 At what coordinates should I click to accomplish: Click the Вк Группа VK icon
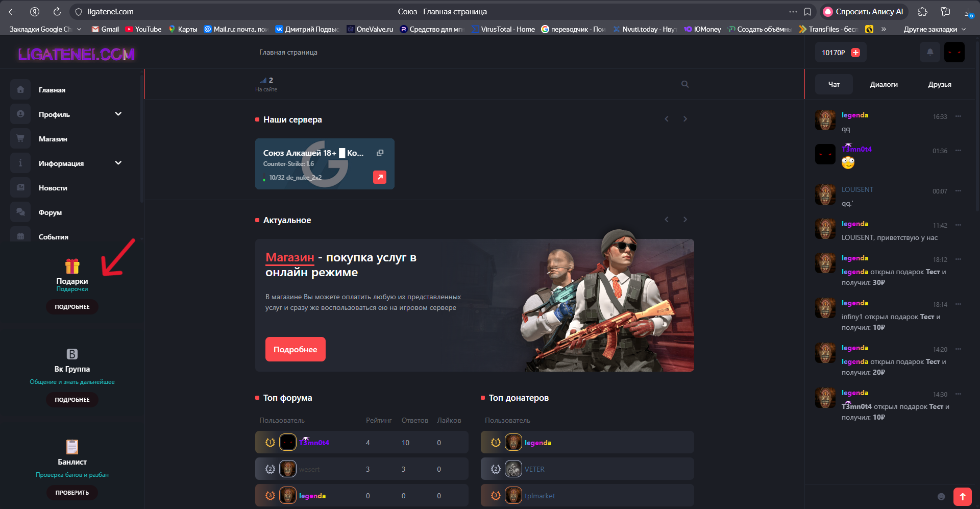tap(72, 354)
